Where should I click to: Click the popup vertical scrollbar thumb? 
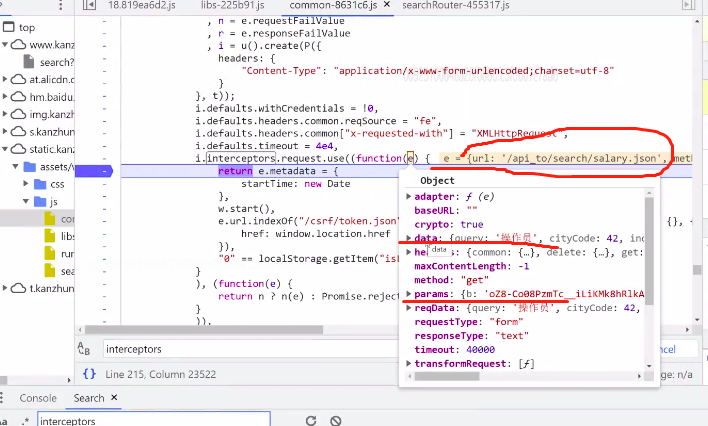[649, 251]
